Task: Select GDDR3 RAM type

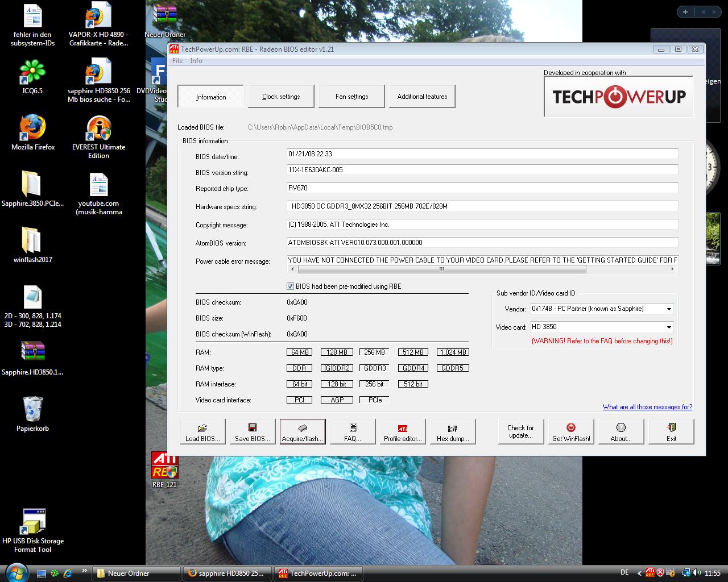Action: click(x=374, y=368)
